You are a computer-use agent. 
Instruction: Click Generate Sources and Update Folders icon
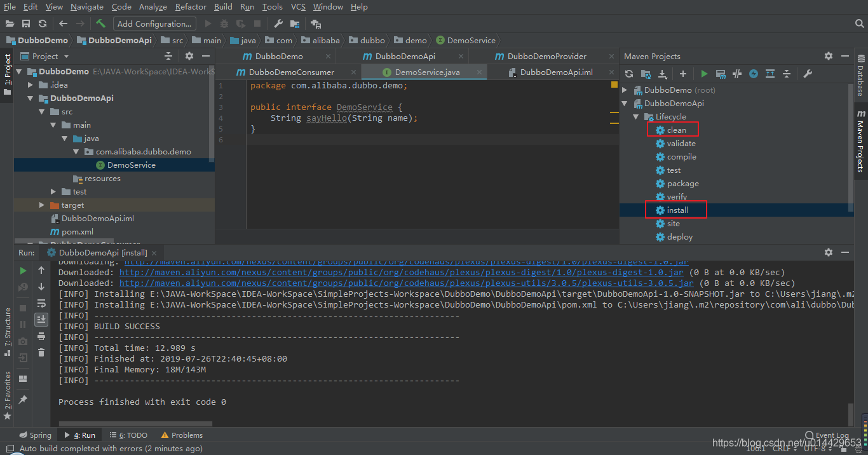click(x=646, y=74)
